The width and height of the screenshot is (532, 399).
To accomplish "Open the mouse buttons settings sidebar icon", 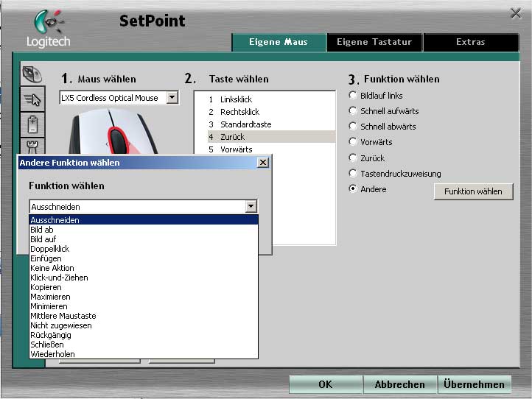I will point(32,74).
